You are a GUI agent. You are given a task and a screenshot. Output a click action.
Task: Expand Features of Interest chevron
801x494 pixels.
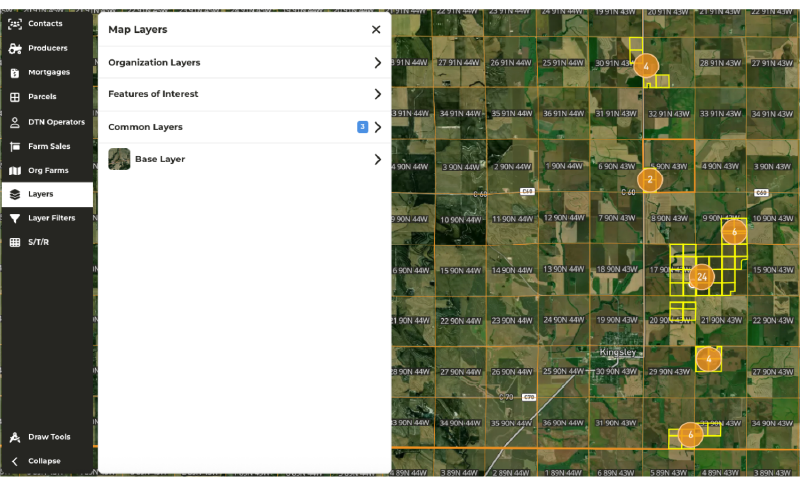point(377,94)
